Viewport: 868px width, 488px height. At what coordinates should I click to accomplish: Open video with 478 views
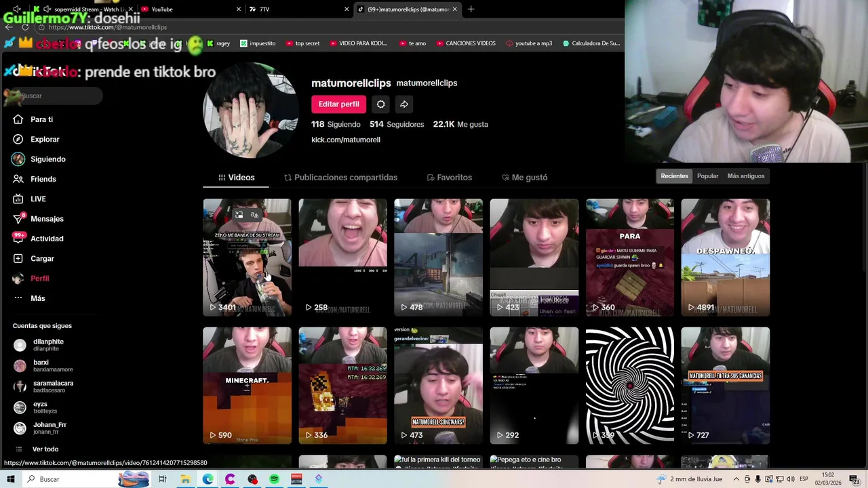pos(439,258)
